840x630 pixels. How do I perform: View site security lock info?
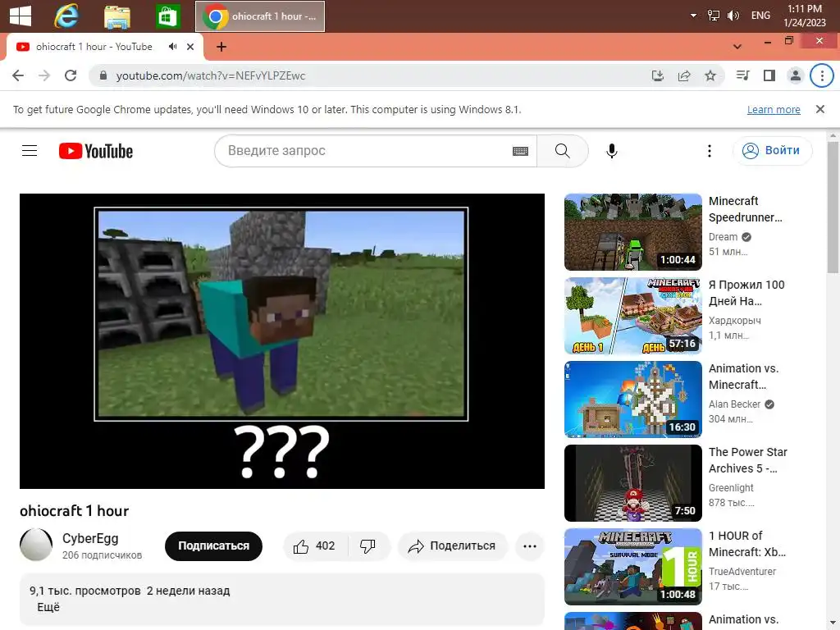point(103,75)
